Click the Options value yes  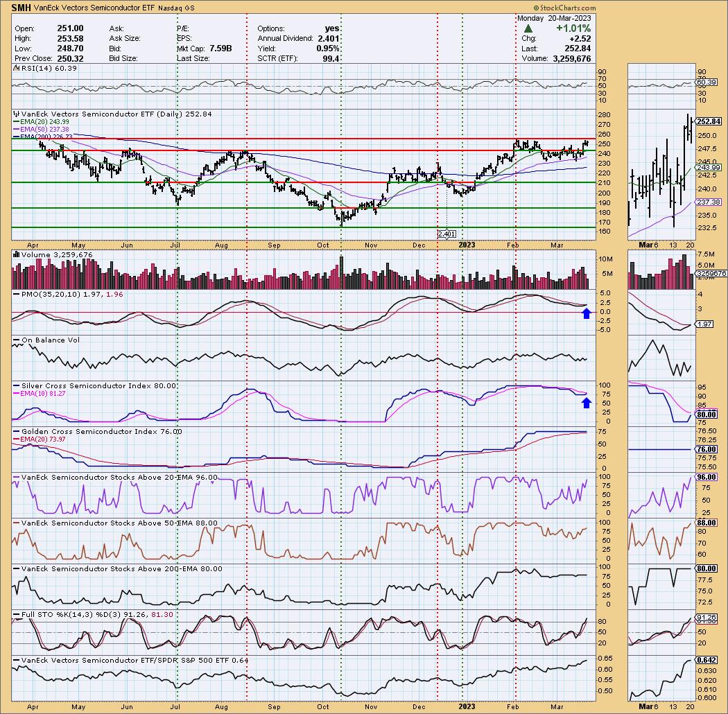[x=332, y=28]
